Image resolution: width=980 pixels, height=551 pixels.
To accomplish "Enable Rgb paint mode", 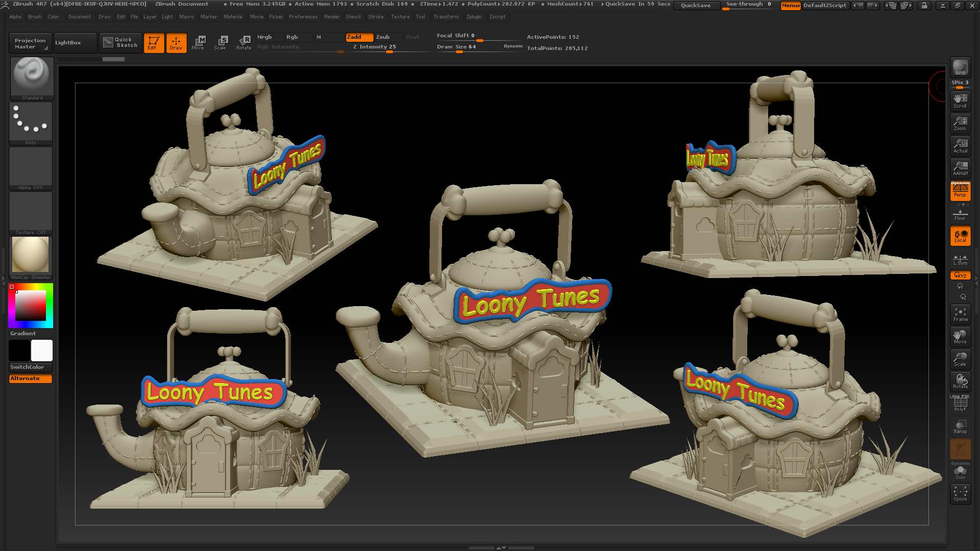I will pos(298,37).
